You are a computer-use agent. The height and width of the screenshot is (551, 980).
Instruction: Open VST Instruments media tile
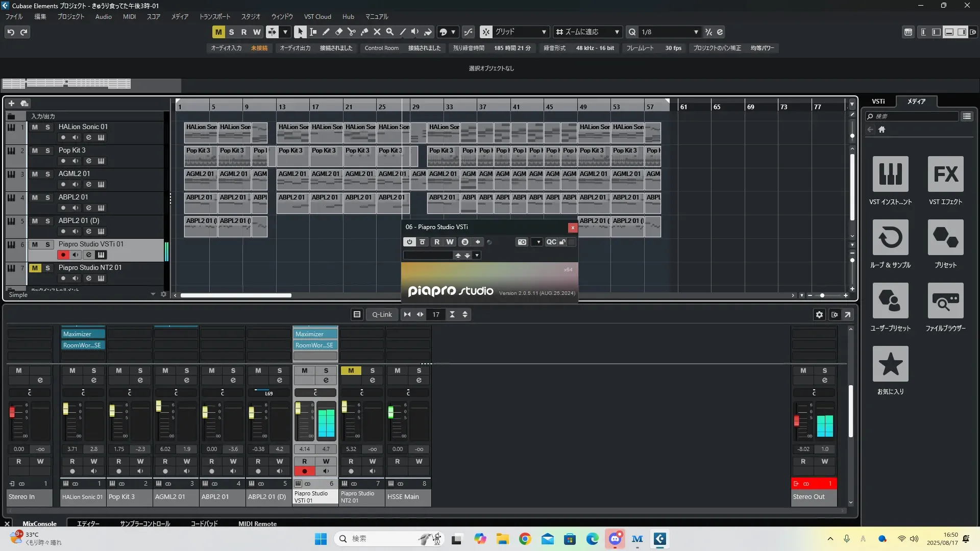click(890, 174)
